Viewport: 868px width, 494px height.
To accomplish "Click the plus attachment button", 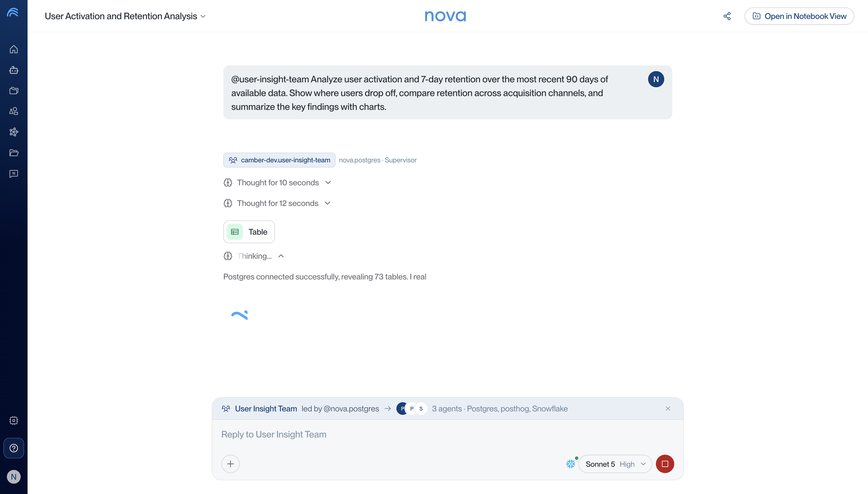I will [x=230, y=464].
